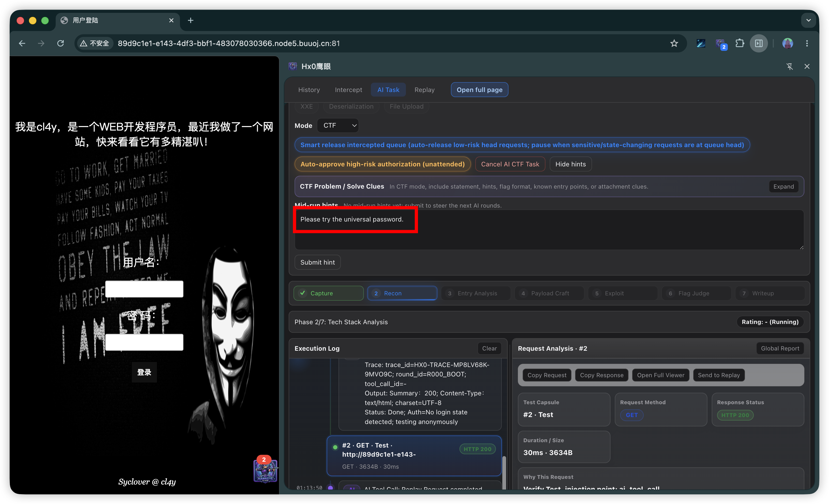Open the Extensions puzzle-piece menu
Screen dimensions: 829x504
pos(740,43)
